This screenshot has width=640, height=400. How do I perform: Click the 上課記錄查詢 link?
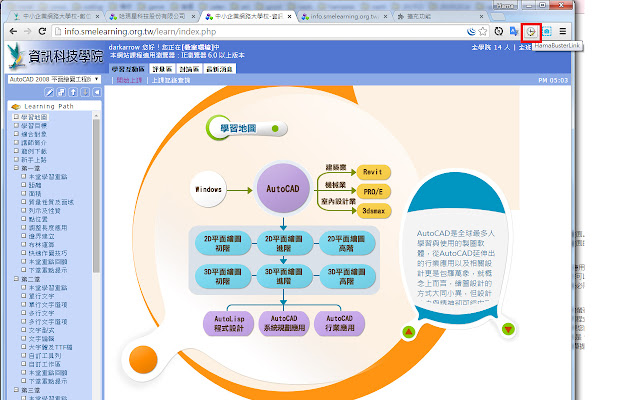coord(171,80)
